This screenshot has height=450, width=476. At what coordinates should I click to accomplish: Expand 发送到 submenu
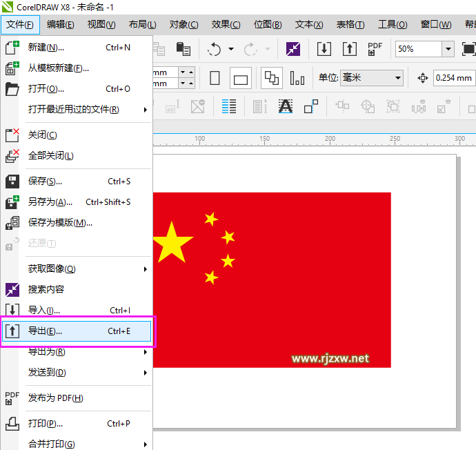coord(146,373)
